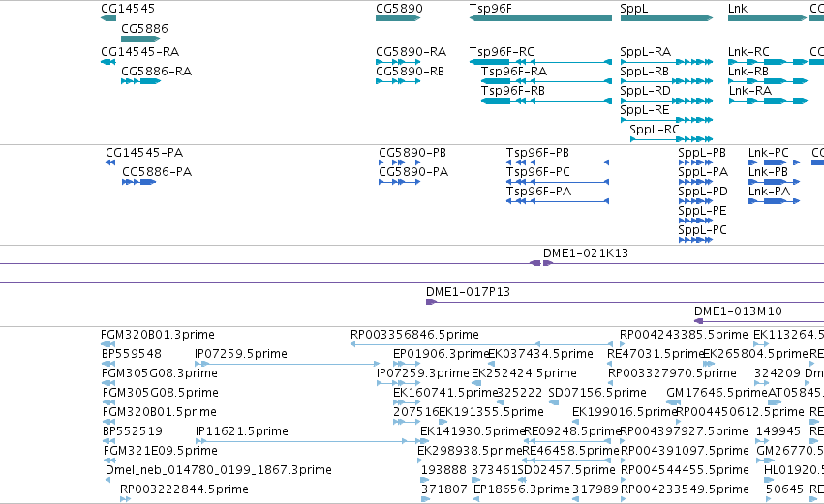Viewport: 824px width, 504px height.
Task: Click the SppL-PC protein label
Action: [x=703, y=230]
